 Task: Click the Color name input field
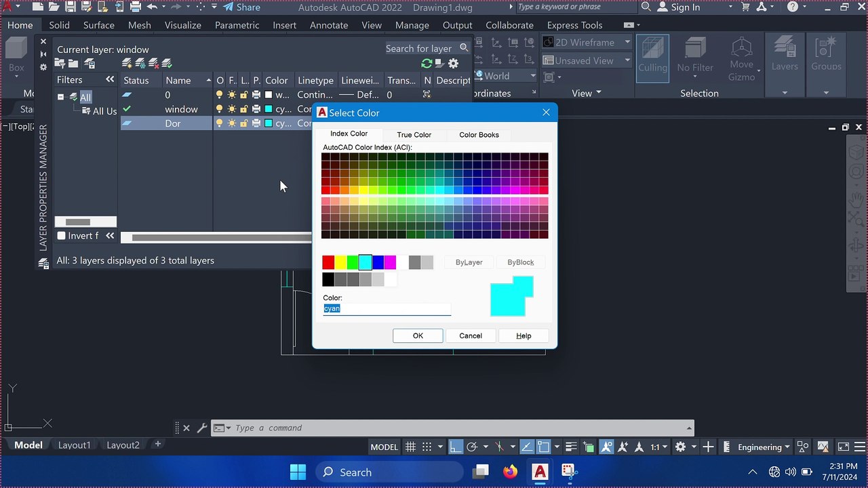[x=387, y=308]
